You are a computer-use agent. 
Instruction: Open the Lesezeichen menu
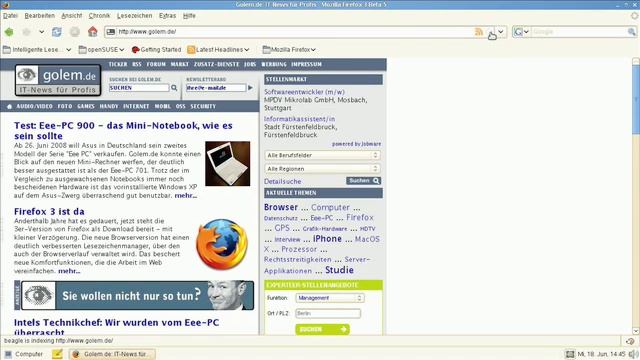(x=134, y=16)
